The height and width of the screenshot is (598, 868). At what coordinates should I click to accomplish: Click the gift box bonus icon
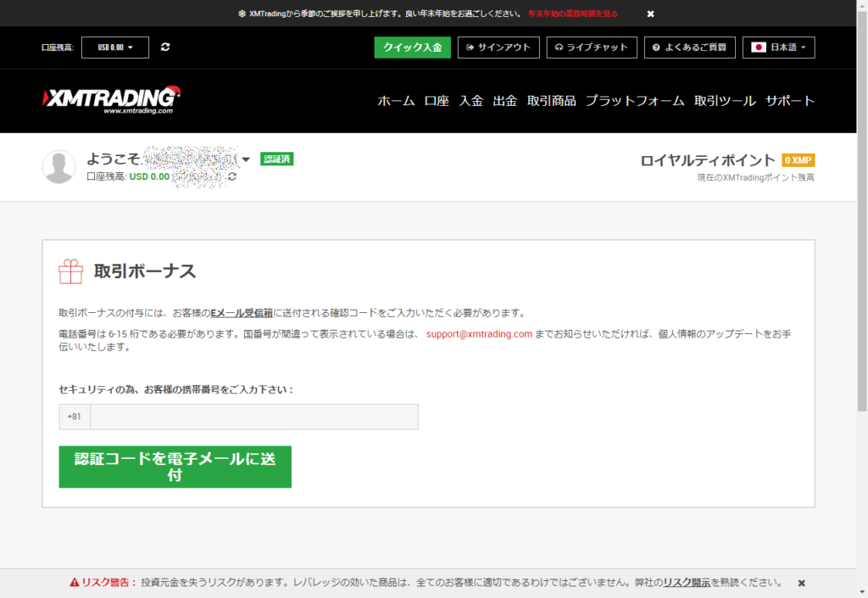(x=71, y=272)
